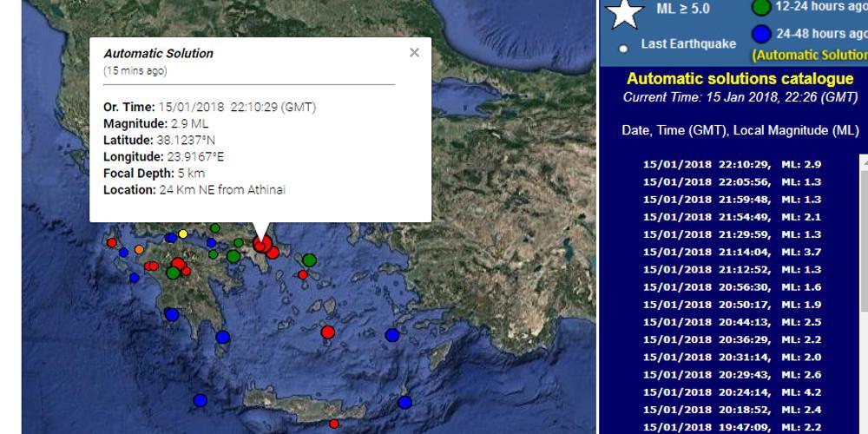
Task: Open catalogue row 20:18:52, ML: 2.4
Action: [x=732, y=411]
